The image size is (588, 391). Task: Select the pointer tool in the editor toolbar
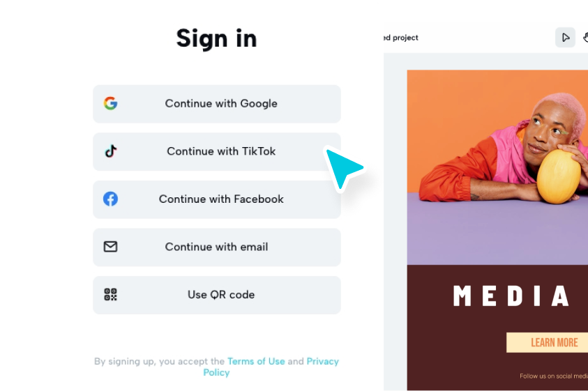point(565,38)
